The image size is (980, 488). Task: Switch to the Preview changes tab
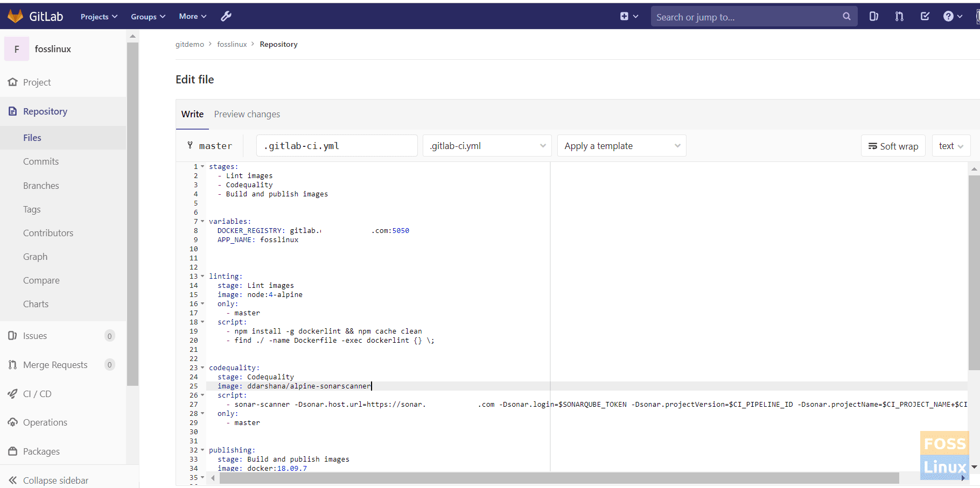247,114
